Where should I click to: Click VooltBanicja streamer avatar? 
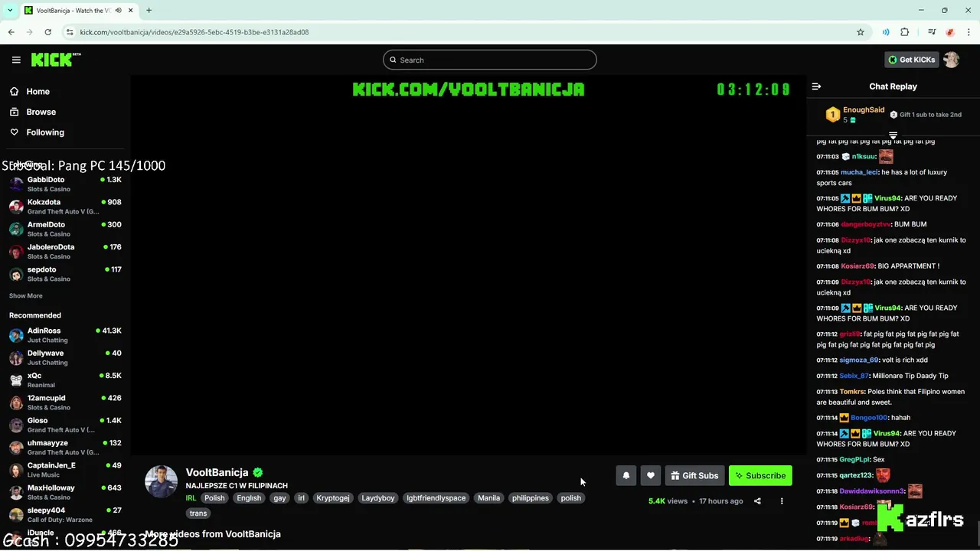pos(161,481)
